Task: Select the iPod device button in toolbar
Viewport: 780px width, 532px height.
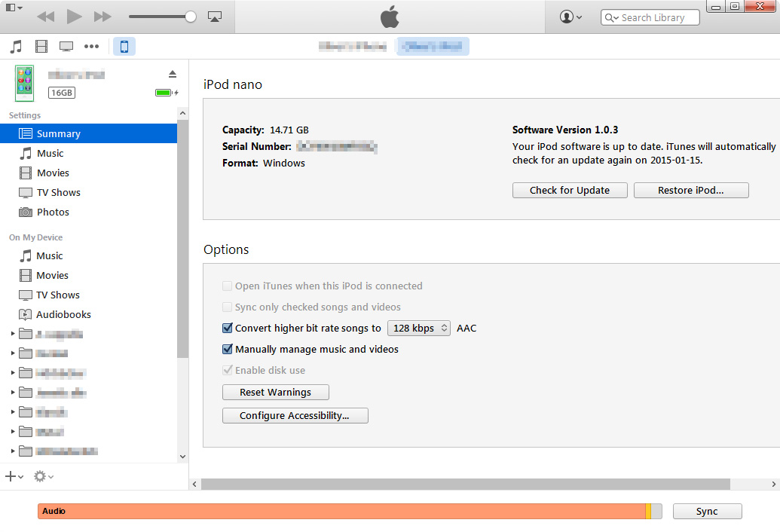Action: tap(124, 47)
